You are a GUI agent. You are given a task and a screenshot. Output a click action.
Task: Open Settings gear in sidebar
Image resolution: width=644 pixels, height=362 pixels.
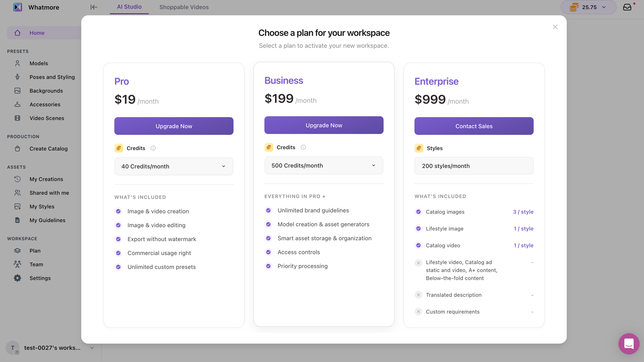coord(17,278)
